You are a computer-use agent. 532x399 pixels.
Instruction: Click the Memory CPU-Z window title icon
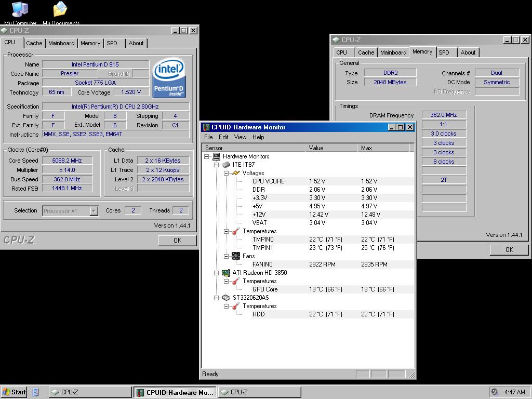click(336, 39)
